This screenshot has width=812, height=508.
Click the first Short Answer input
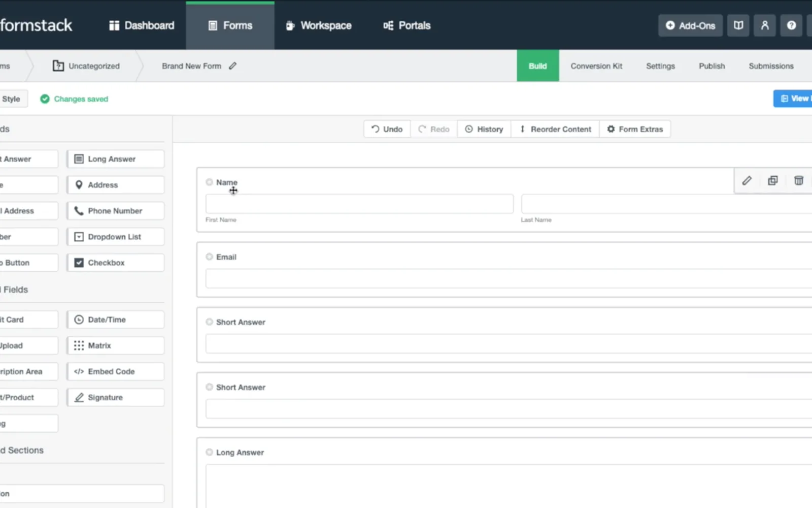click(x=509, y=343)
